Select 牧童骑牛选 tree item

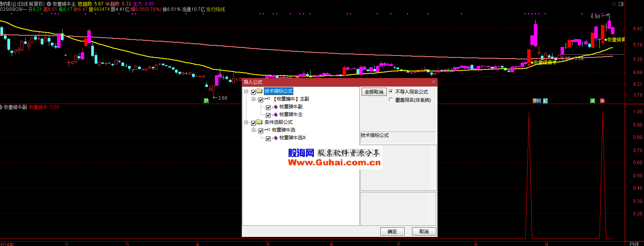click(x=283, y=130)
